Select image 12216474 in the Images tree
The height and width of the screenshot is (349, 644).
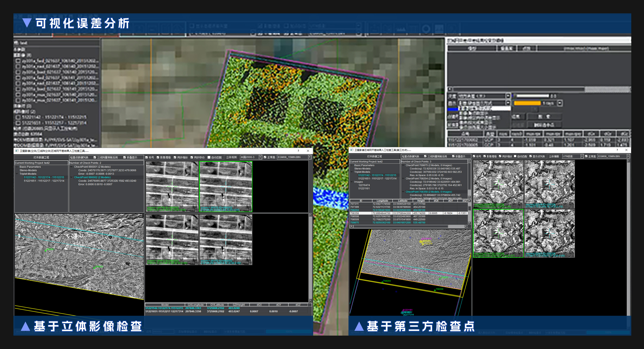[x=364, y=185]
